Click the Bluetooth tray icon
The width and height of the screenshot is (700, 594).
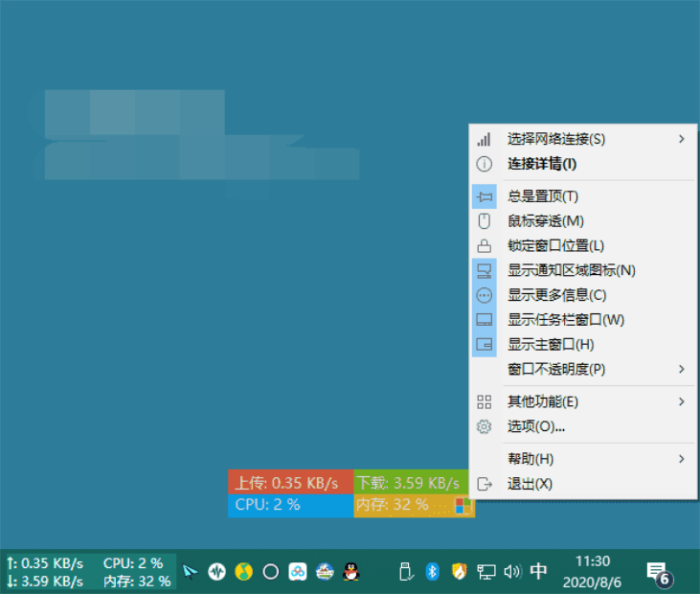(432, 572)
